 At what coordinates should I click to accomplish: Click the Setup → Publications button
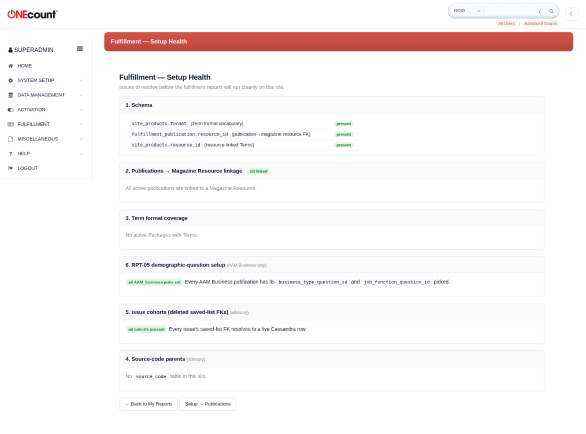pyautogui.click(x=208, y=404)
